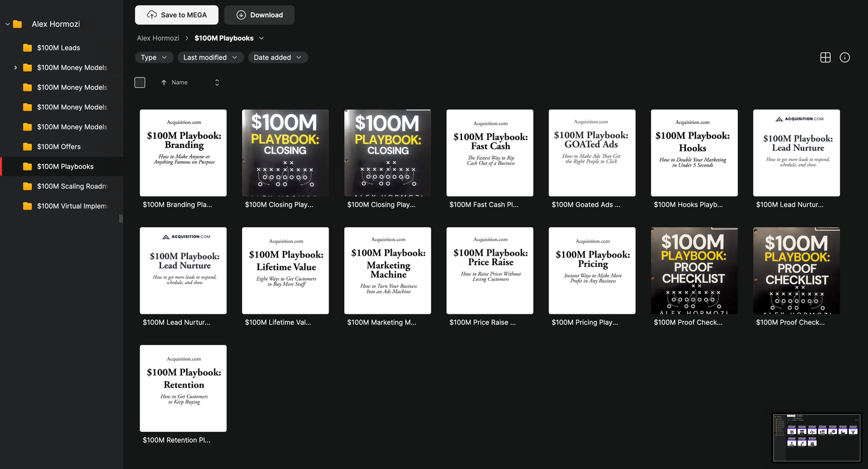Click the Save to MEGA button
Viewport: 868px width, 469px height.
click(177, 15)
